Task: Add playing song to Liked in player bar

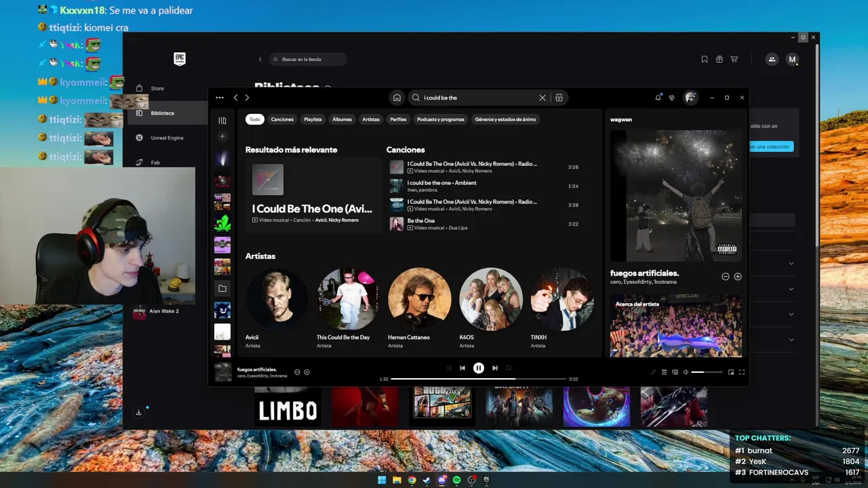Action: tap(307, 372)
